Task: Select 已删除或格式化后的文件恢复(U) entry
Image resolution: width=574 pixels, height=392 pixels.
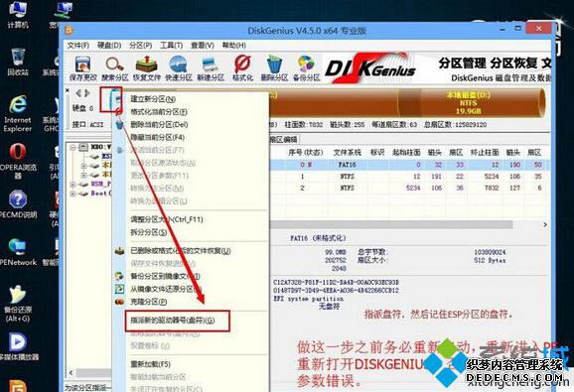Action: click(x=181, y=251)
